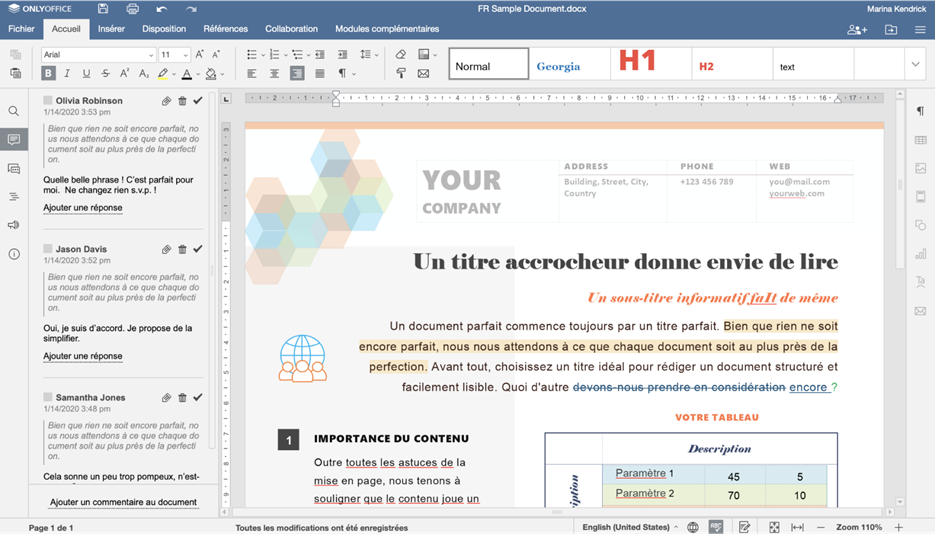Click Ajouter un commentaire au document
Screen dimensions: 935x534
(123, 502)
